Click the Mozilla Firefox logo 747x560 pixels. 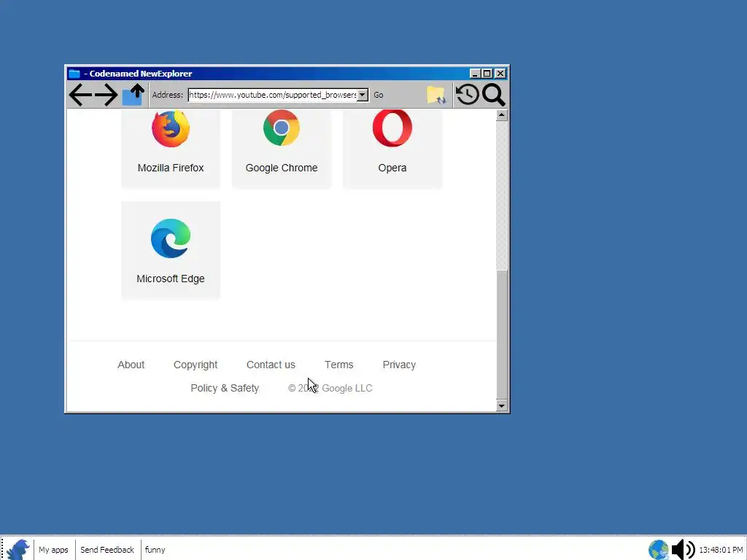pyautogui.click(x=171, y=128)
